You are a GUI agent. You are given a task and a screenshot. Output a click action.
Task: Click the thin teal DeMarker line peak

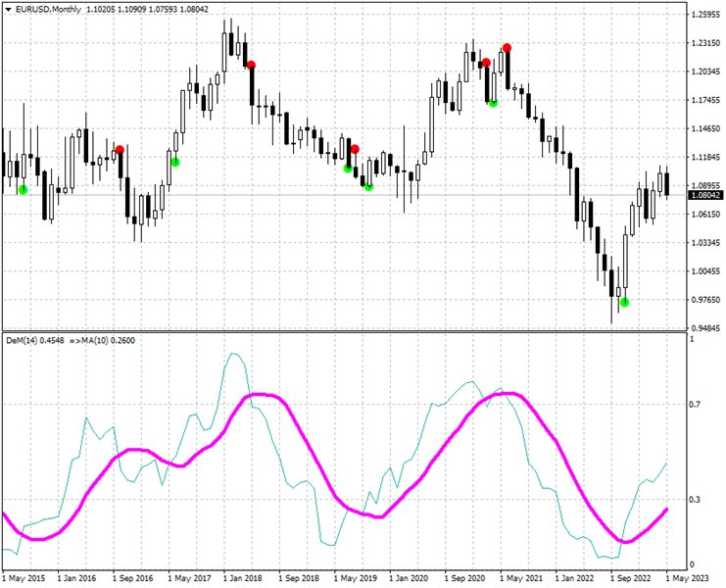pyautogui.click(x=233, y=354)
